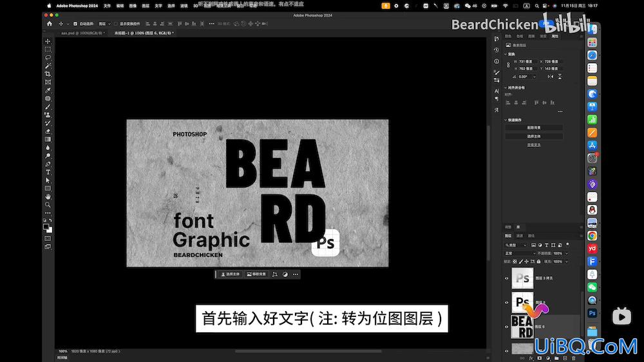The height and width of the screenshot is (362, 644).
Task: Select the Zoom tool
Action: point(48,205)
